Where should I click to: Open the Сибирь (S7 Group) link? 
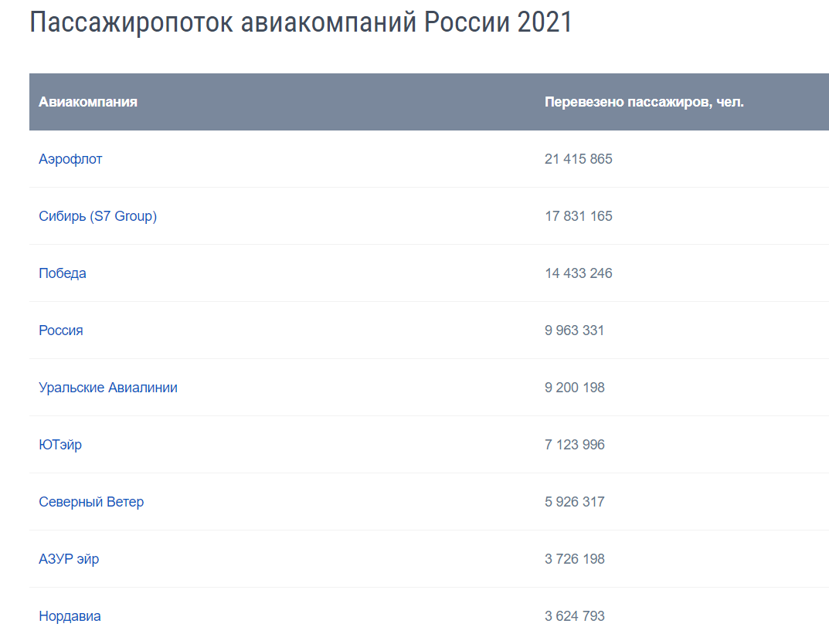98,216
